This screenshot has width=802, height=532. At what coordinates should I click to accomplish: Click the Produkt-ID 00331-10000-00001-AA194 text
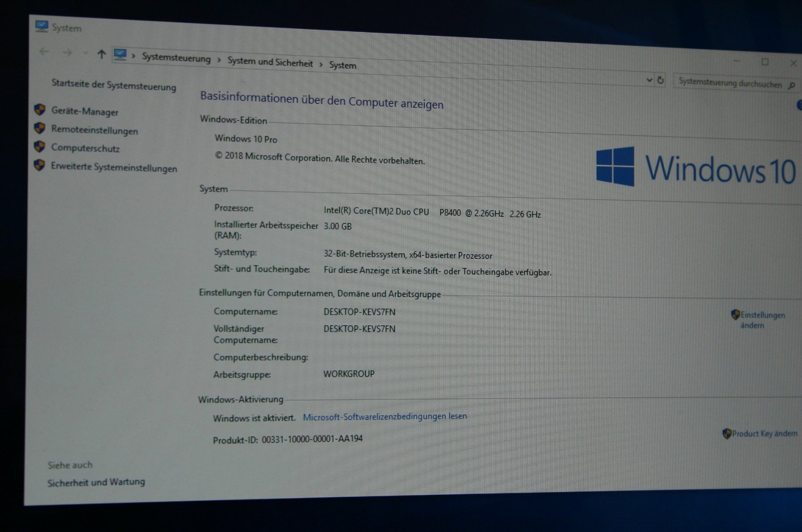click(288, 439)
